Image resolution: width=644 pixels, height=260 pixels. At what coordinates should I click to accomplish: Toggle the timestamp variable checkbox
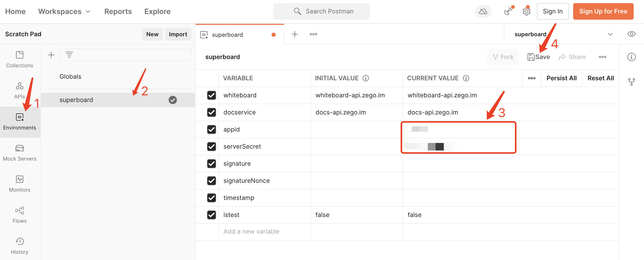[212, 198]
